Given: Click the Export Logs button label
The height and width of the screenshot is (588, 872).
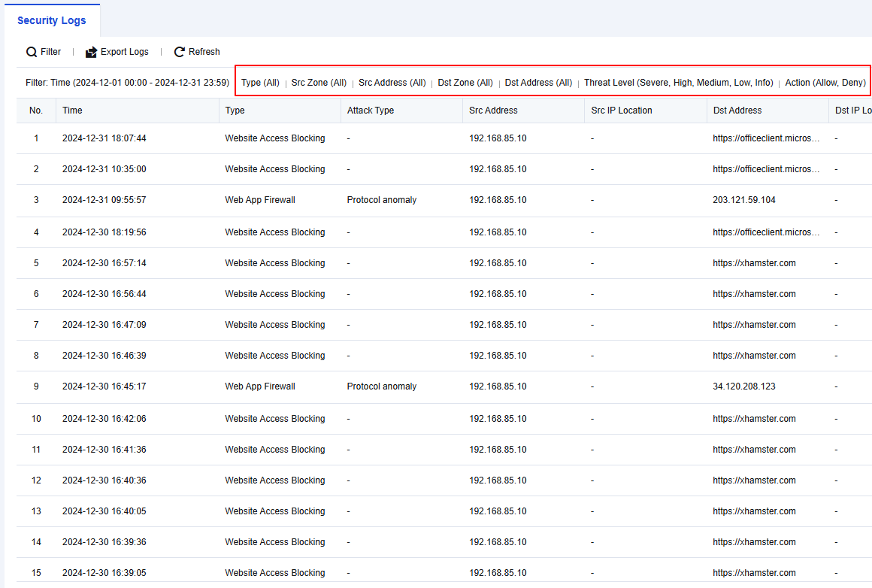Looking at the screenshot, I should coord(125,52).
